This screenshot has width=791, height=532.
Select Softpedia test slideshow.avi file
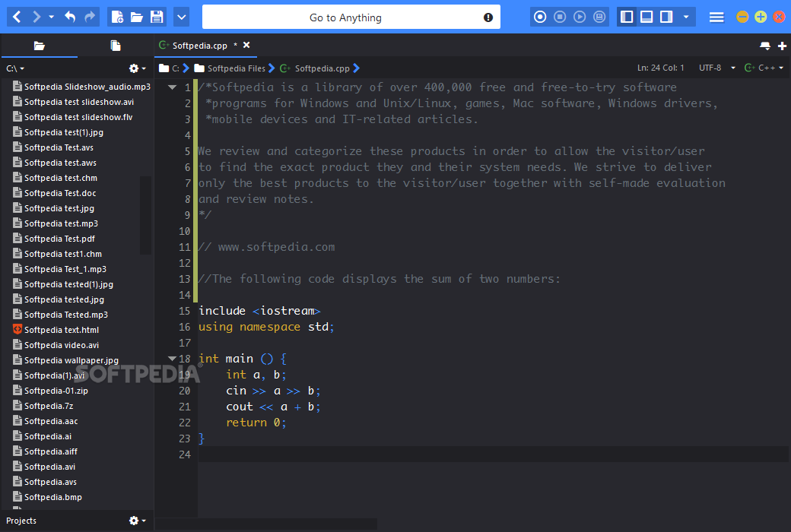coord(73,102)
